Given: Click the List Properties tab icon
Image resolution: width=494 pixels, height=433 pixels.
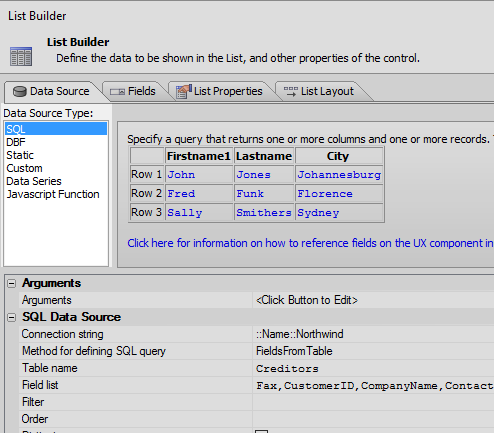Looking at the screenshot, I should 184,91.
